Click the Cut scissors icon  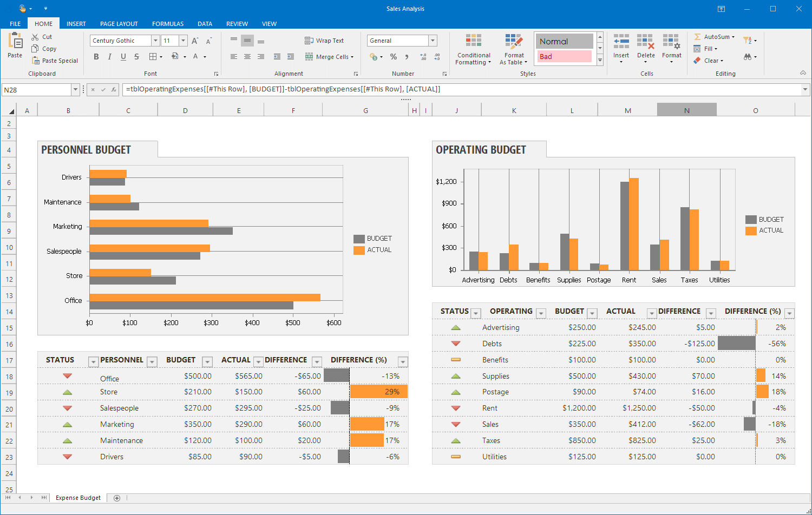(35, 37)
